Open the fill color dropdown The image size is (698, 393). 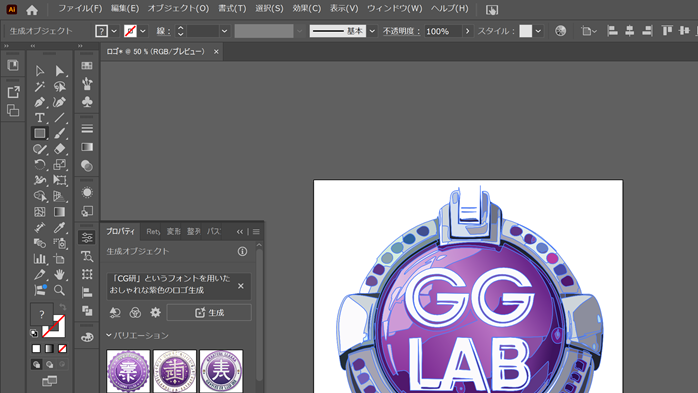pos(114,31)
